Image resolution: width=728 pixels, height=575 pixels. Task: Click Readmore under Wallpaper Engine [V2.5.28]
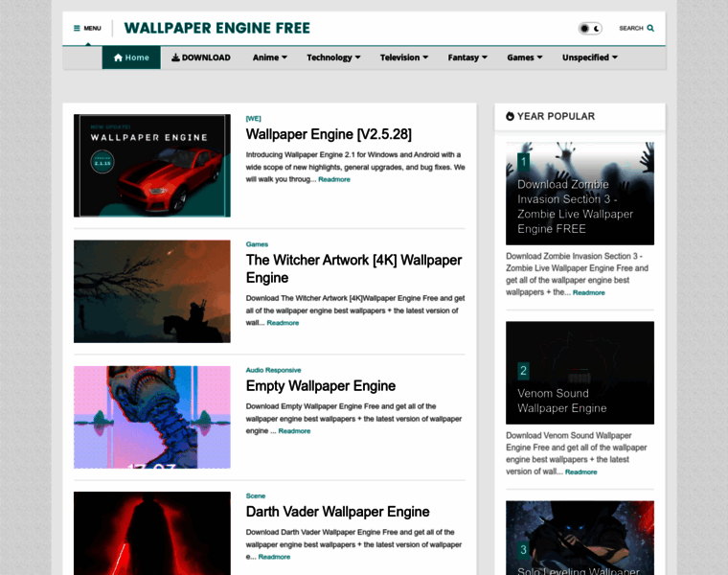[x=334, y=179]
